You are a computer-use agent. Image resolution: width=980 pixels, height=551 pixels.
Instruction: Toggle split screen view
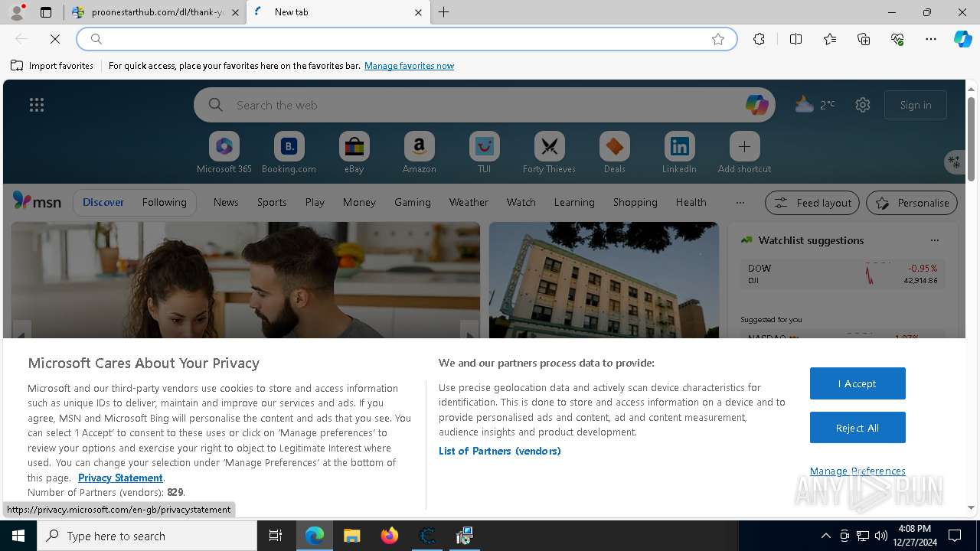tap(795, 39)
